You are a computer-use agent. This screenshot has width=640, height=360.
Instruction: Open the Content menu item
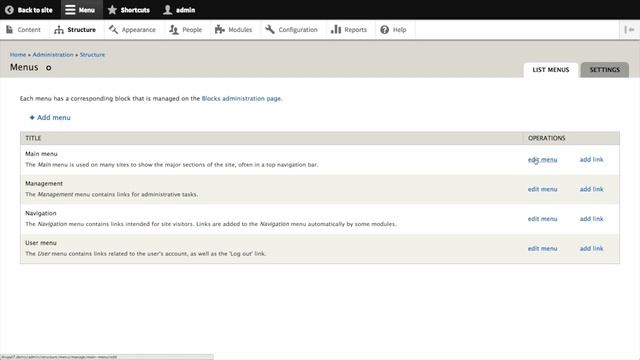click(24, 30)
